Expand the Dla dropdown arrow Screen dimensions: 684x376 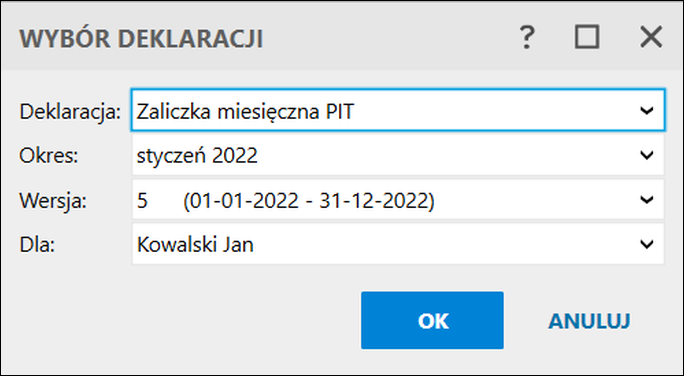[646, 244]
